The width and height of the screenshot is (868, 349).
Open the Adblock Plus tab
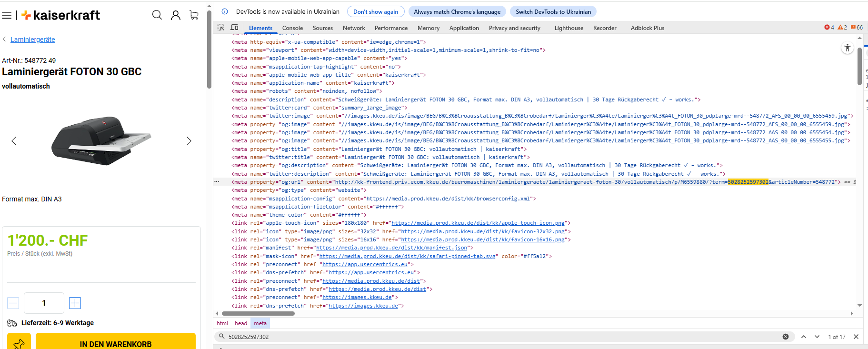point(648,28)
